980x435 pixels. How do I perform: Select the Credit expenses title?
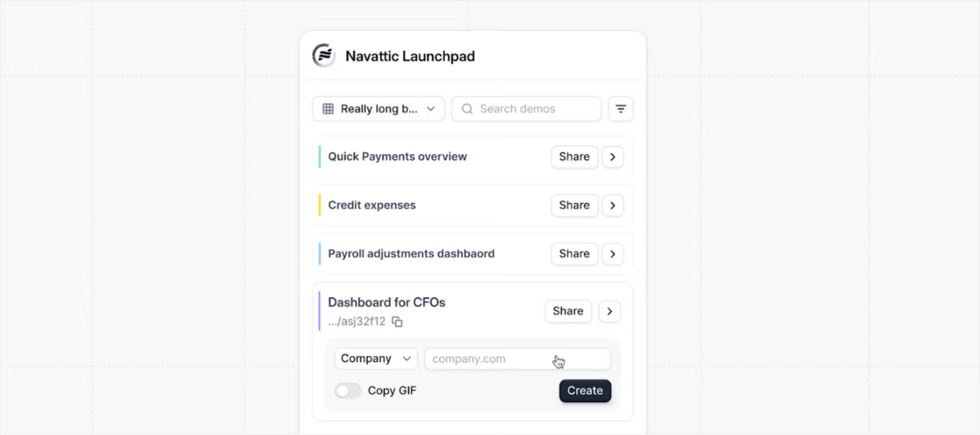(372, 205)
